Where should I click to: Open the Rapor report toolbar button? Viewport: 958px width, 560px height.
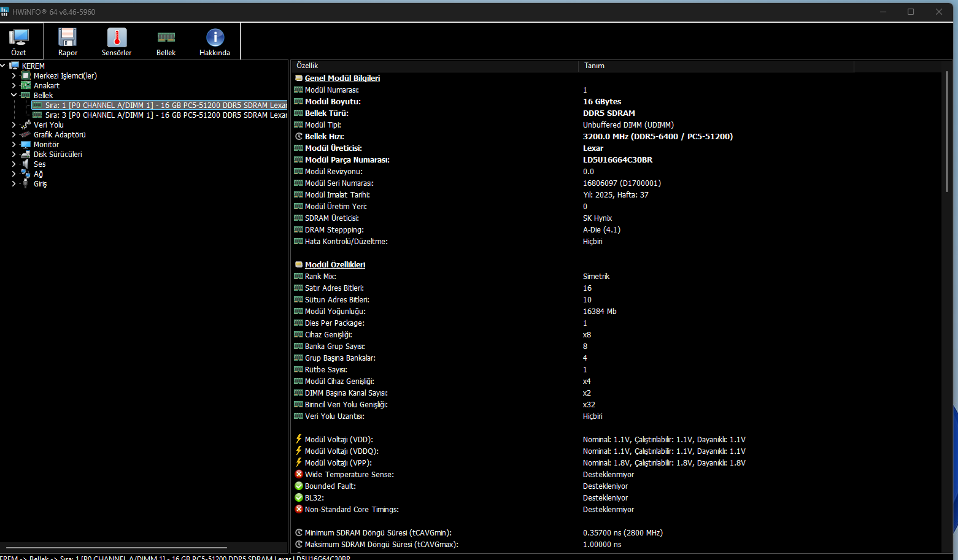click(x=68, y=42)
